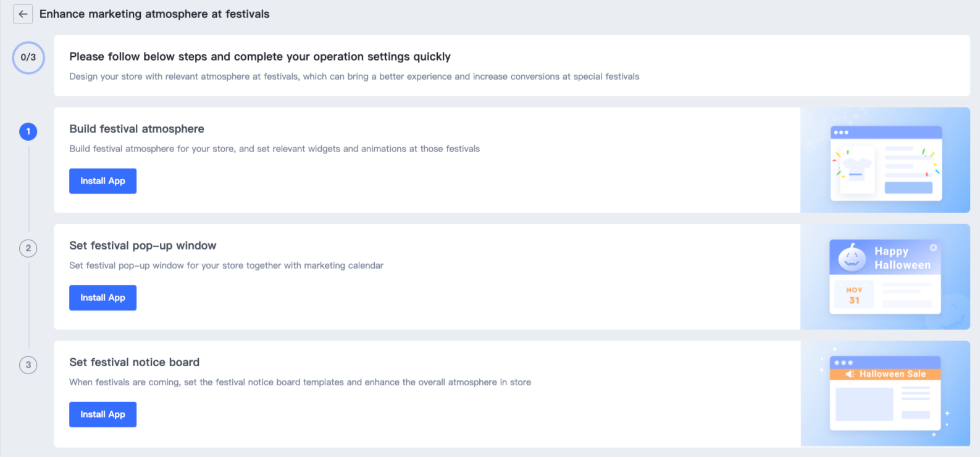The image size is (980, 457).
Task: Click the "Build festival atmosphere" heading
Action: [136, 129]
